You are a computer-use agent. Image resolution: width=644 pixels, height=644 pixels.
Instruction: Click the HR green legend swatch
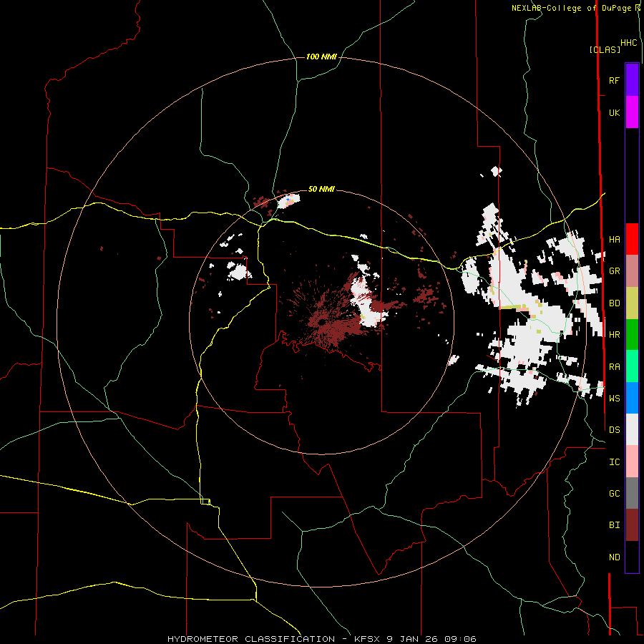632,335
